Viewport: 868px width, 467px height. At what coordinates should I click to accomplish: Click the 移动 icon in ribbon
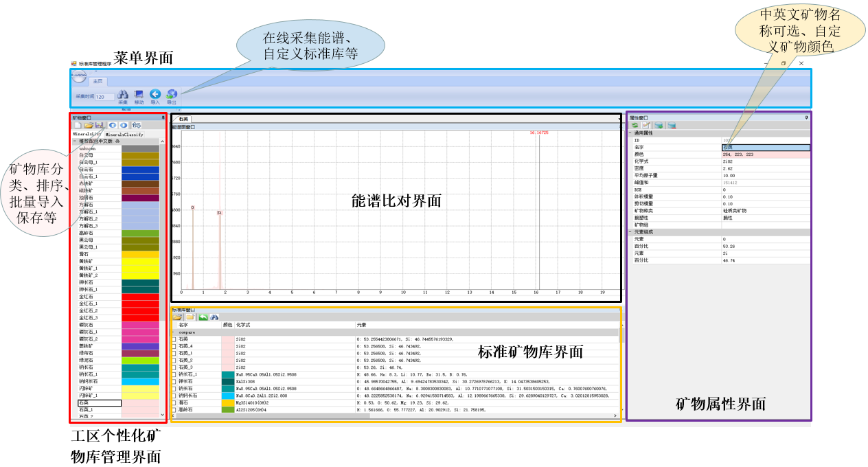click(x=139, y=95)
